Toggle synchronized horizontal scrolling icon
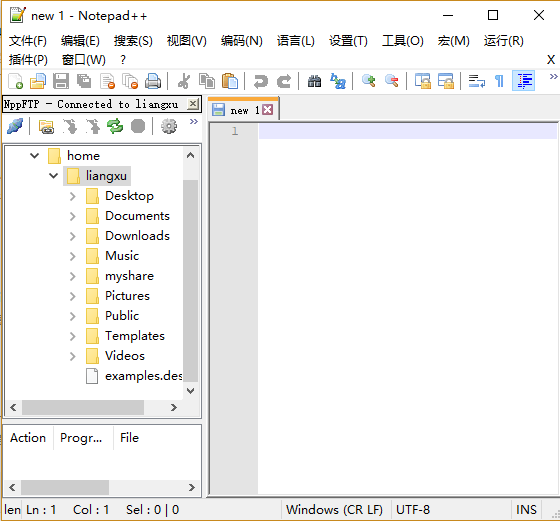 click(446, 81)
